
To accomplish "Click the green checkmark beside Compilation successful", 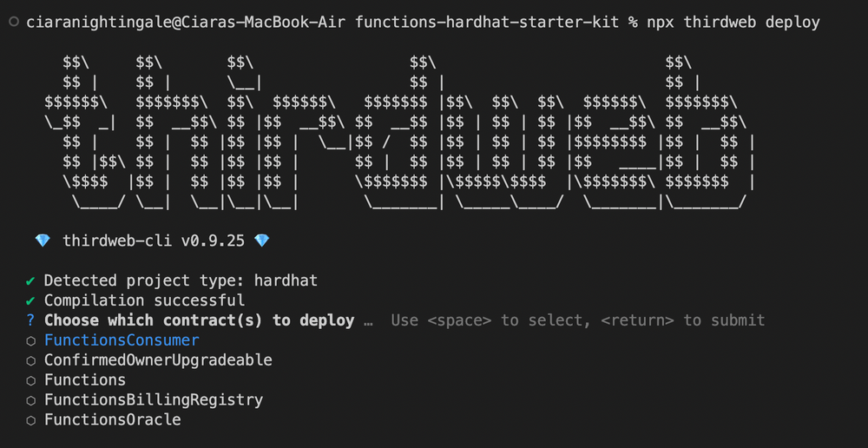I will pyautogui.click(x=31, y=300).
